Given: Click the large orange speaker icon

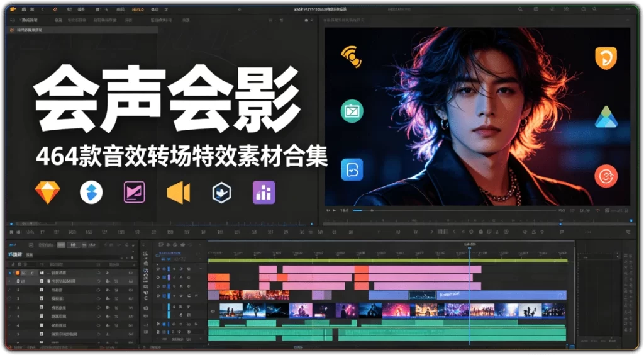Looking at the screenshot, I should pyautogui.click(x=178, y=193).
